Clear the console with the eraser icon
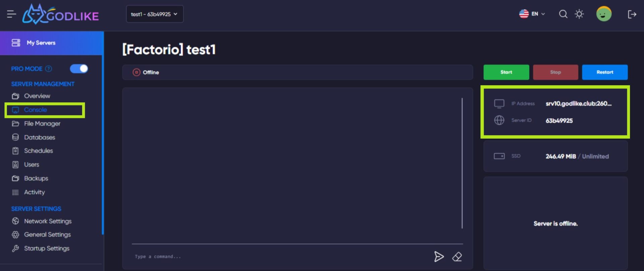 pyautogui.click(x=457, y=257)
